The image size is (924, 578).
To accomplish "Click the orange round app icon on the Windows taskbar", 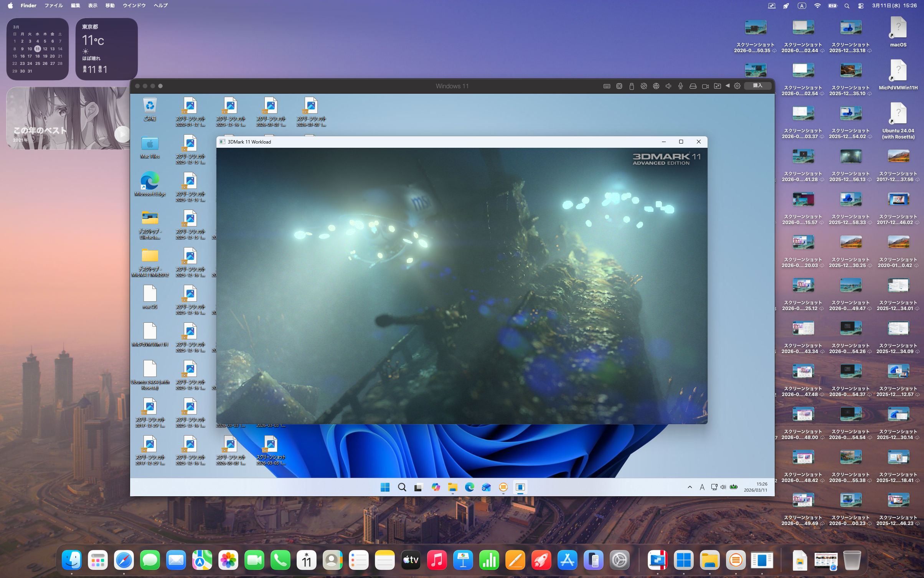I will 503,487.
